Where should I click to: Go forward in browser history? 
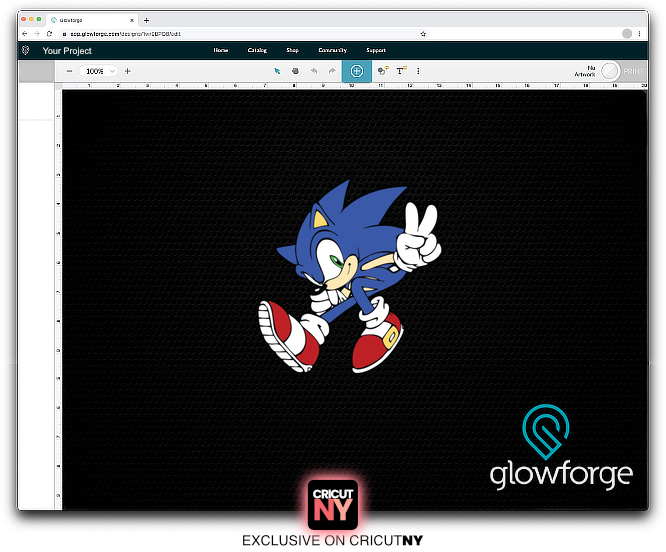click(x=37, y=34)
